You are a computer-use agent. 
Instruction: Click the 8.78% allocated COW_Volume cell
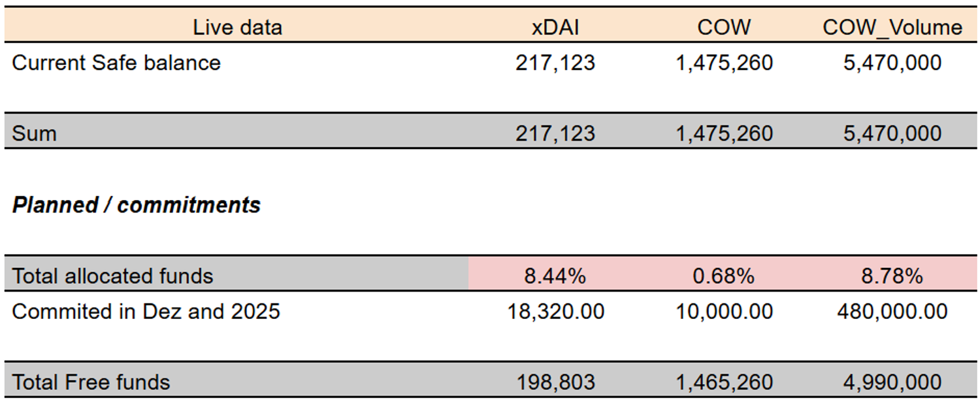click(x=892, y=276)
